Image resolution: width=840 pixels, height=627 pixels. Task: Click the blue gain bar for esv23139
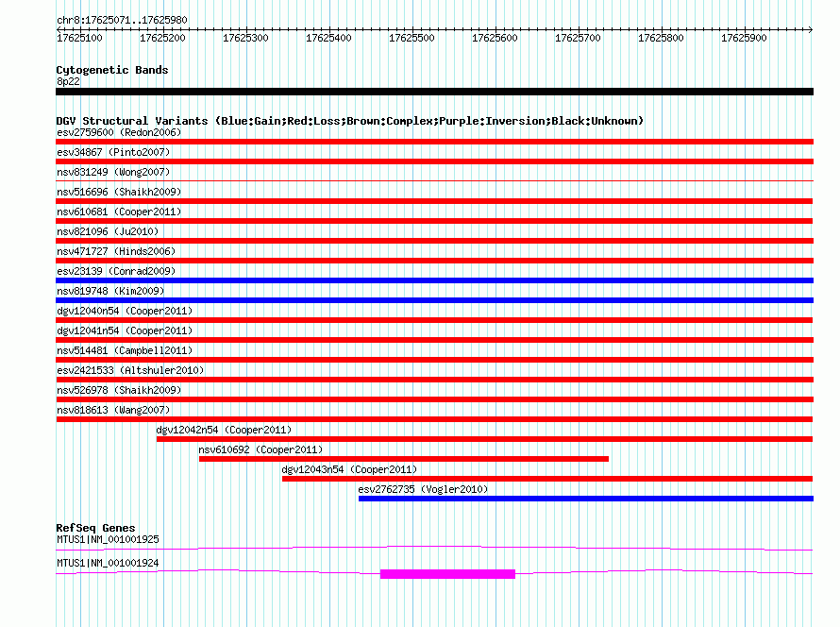coord(434,280)
